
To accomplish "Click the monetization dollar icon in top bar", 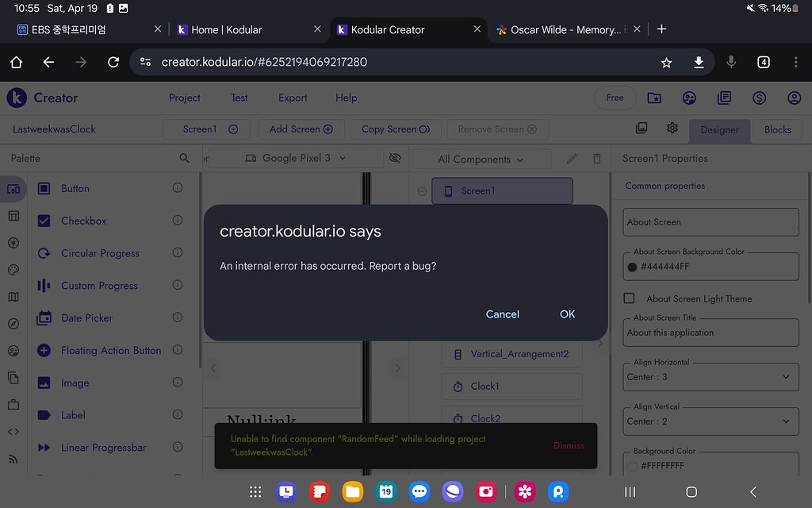I will click(759, 98).
